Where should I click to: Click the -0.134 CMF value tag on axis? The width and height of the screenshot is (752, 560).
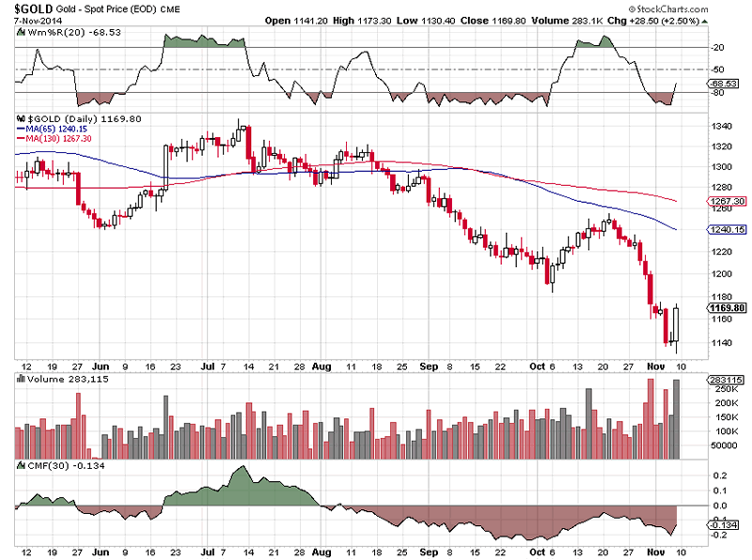pyautogui.click(x=724, y=525)
